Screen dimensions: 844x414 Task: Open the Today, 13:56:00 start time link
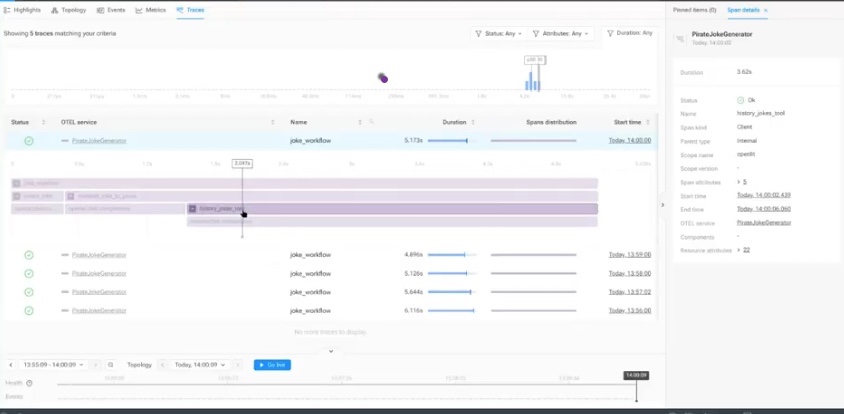[629, 310]
